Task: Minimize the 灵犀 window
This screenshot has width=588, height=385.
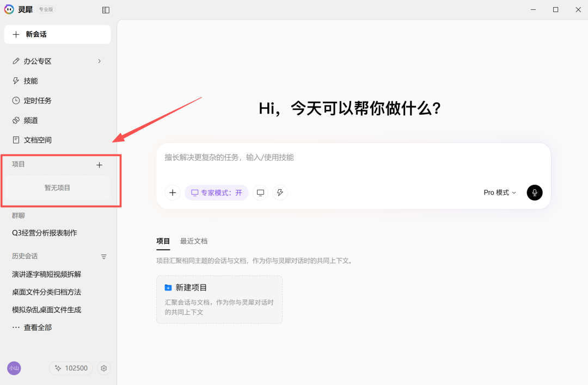Action: coord(533,10)
